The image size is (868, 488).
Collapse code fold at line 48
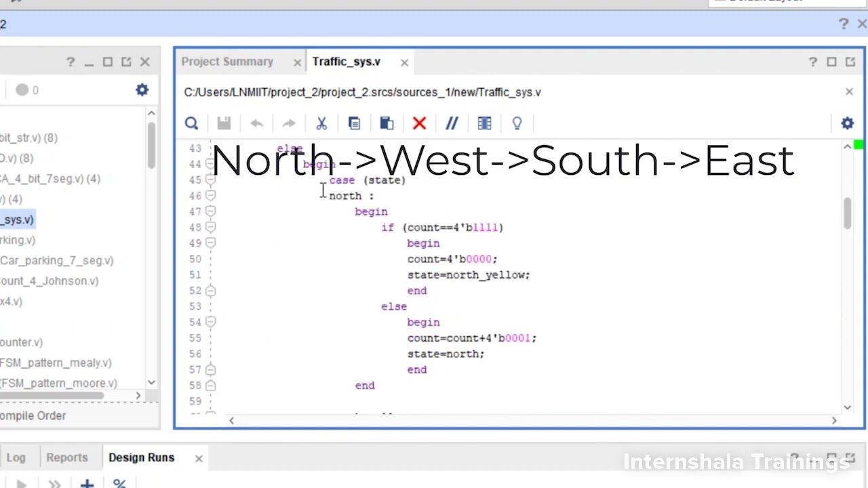click(210, 227)
